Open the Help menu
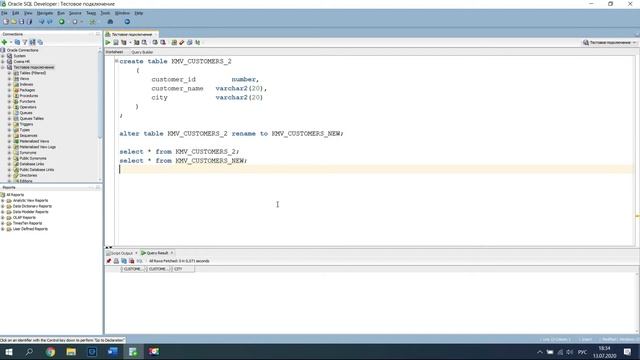This screenshot has width=640, height=360. [139, 13]
